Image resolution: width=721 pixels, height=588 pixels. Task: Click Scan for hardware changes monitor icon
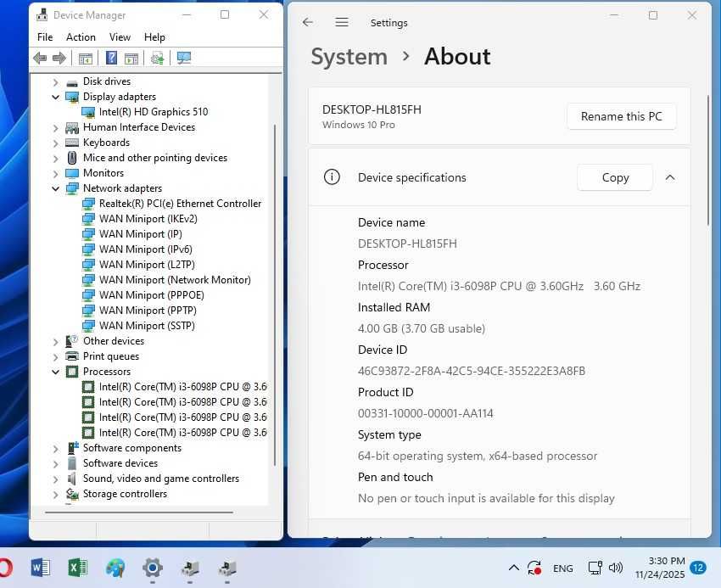pos(184,58)
